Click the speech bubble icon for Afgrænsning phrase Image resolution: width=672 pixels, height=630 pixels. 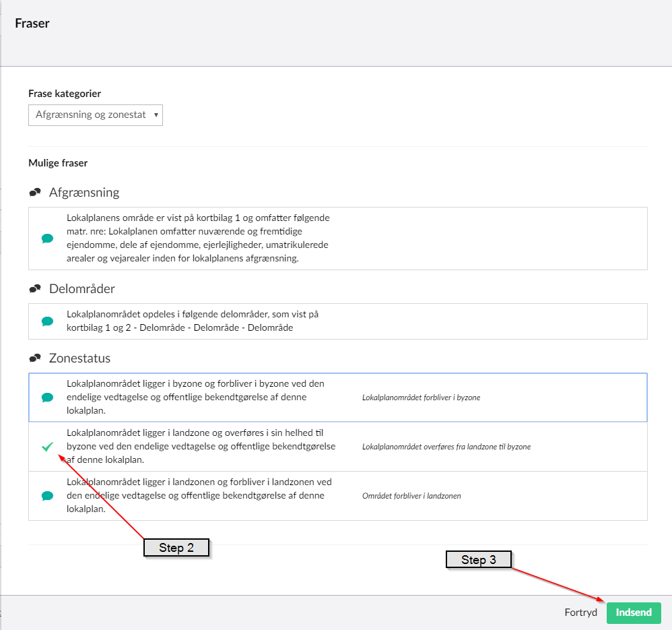47,239
